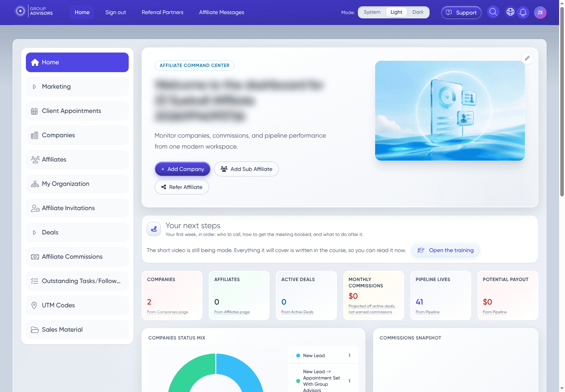Expand the Marketing sidebar section

[77, 87]
